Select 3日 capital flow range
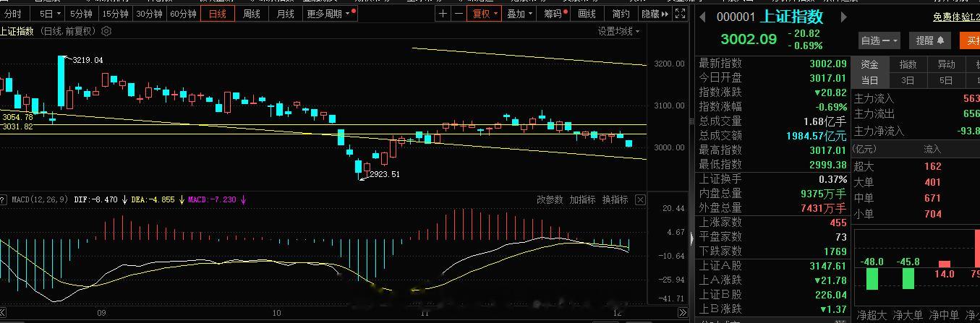Viewport: 980px width, 323px height. click(x=908, y=80)
